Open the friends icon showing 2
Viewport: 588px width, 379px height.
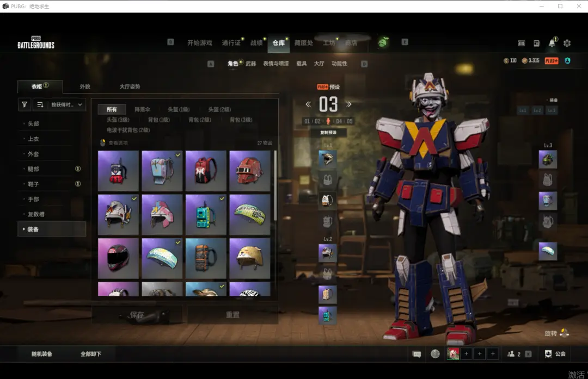[514, 354]
